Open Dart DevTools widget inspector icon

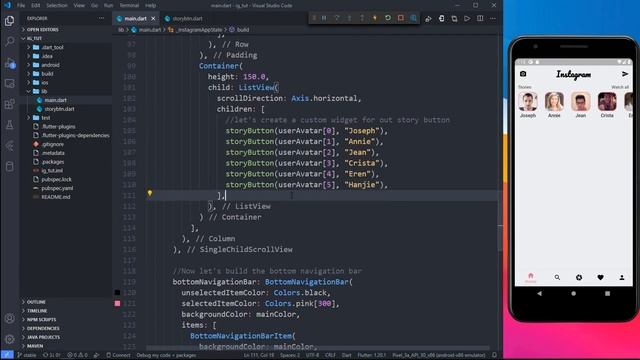[x=413, y=18]
